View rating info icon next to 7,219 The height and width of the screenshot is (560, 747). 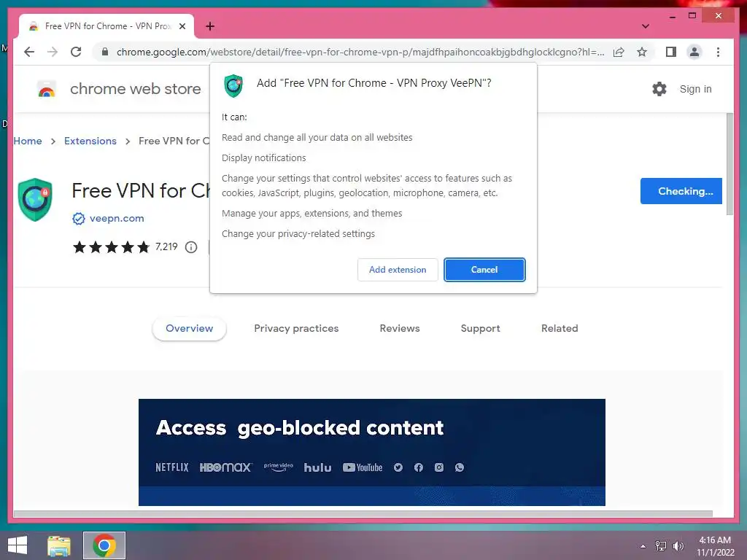pyautogui.click(x=191, y=247)
